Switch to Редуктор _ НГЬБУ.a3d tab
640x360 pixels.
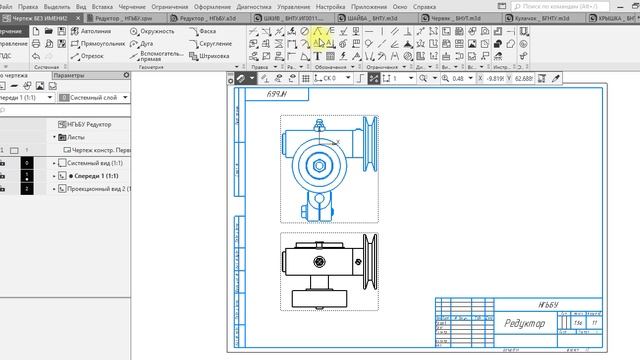208,18
